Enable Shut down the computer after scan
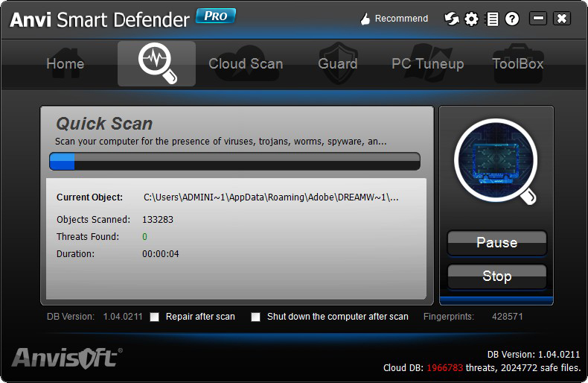 click(x=256, y=317)
